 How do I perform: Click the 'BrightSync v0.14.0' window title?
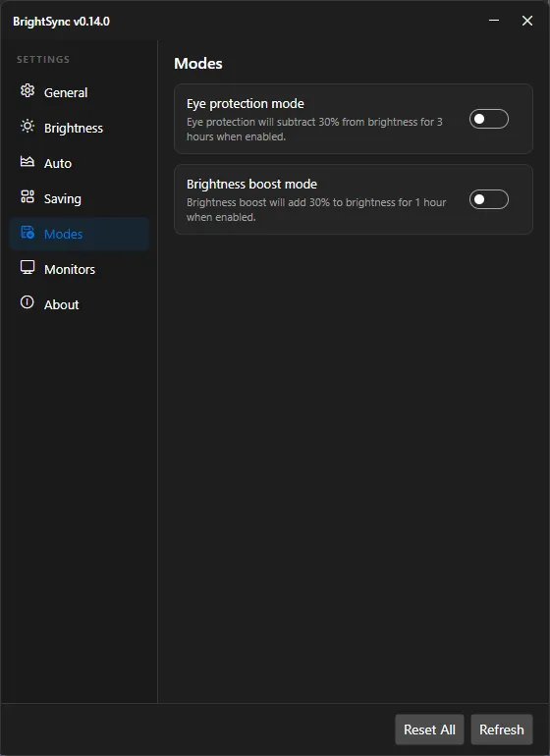pos(61,22)
